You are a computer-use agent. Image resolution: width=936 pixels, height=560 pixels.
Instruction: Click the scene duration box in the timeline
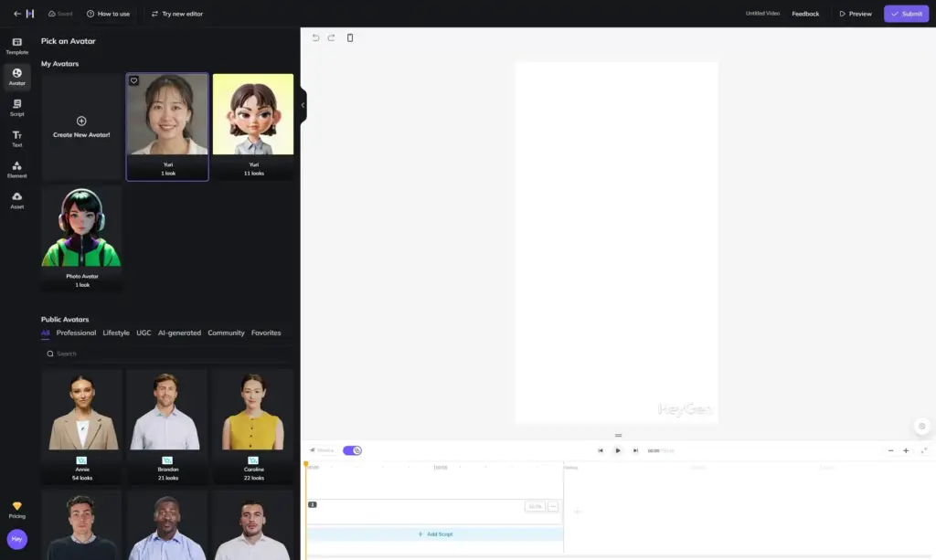tap(535, 506)
